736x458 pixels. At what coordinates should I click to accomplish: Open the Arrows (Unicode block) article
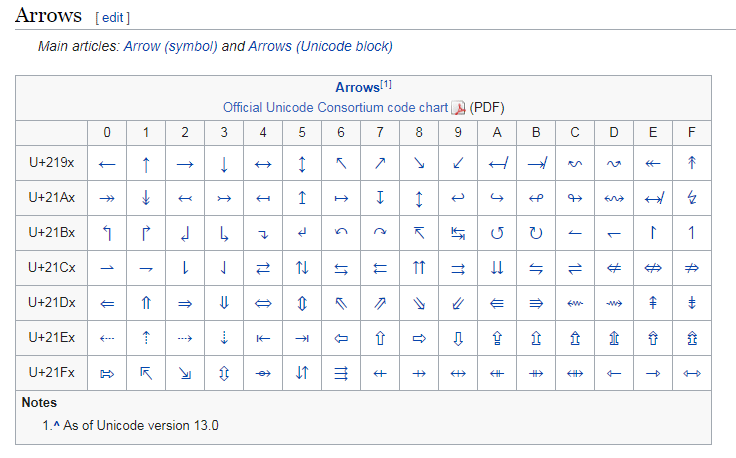click(320, 46)
